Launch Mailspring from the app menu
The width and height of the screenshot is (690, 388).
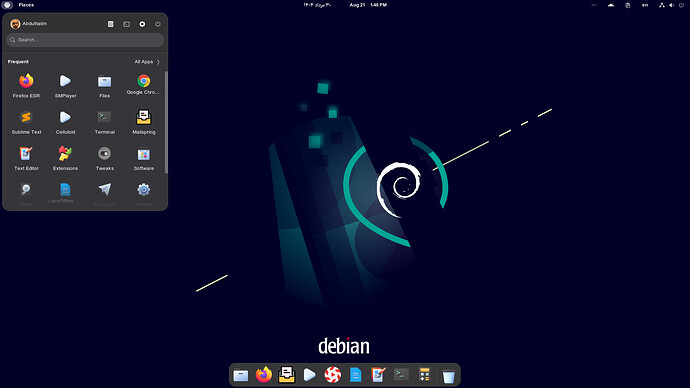point(143,122)
